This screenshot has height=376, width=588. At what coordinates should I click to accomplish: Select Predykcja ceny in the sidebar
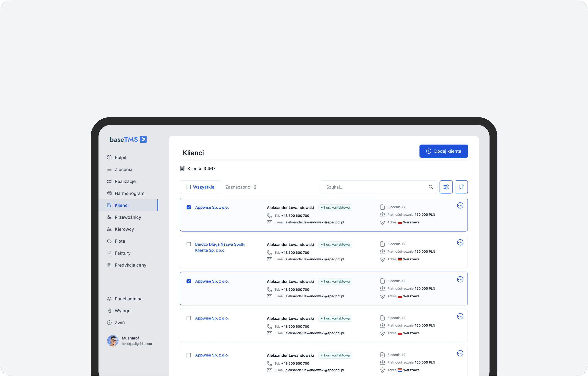coord(130,265)
